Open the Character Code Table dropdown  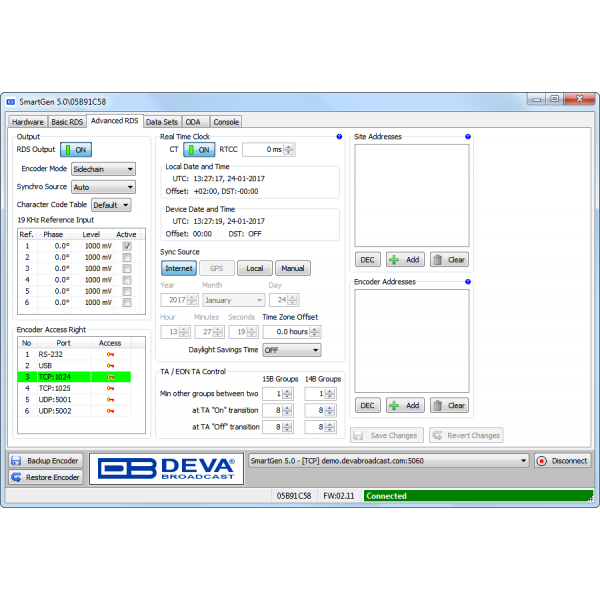(x=111, y=205)
